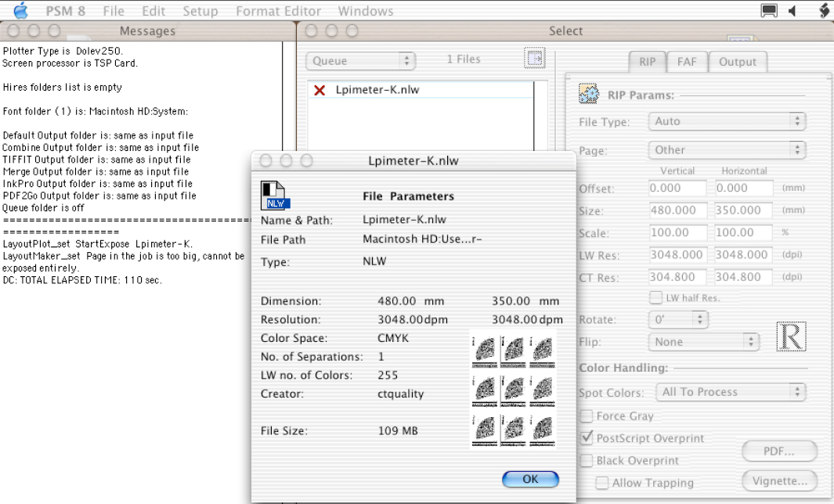Open Spot Colors All To Process dropdown

[731, 392]
